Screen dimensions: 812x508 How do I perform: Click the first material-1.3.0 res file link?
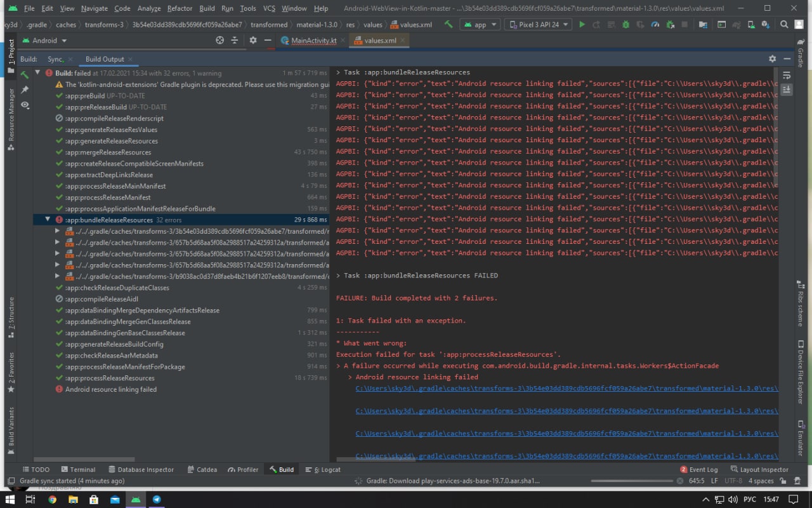tap(566, 389)
